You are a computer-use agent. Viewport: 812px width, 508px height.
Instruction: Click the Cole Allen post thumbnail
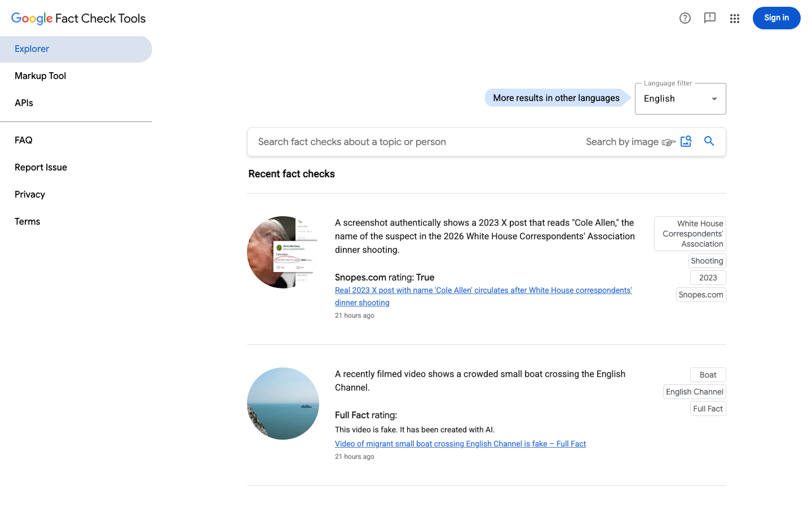click(283, 252)
